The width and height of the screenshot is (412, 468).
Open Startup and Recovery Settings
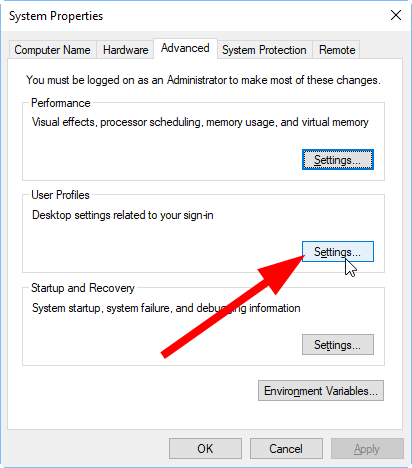[x=338, y=345]
